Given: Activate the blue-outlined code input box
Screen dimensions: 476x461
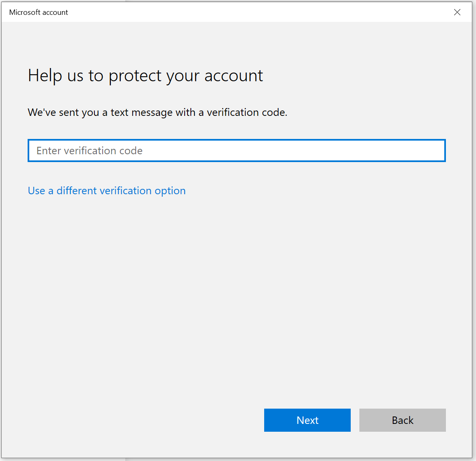Looking at the screenshot, I should (x=237, y=151).
